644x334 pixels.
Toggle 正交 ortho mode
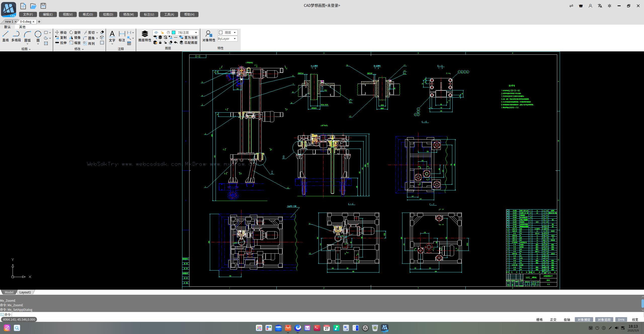tap(553, 320)
